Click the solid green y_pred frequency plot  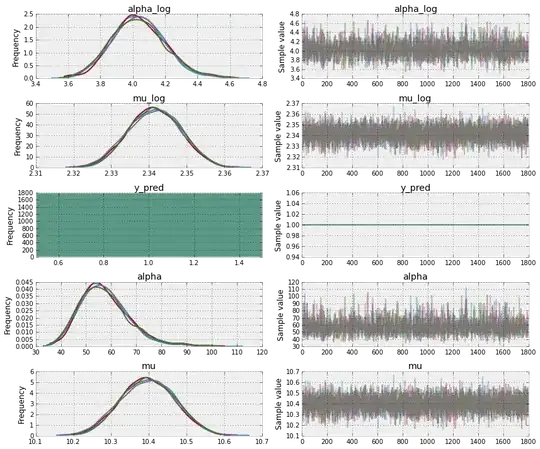(x=149, y=225)
